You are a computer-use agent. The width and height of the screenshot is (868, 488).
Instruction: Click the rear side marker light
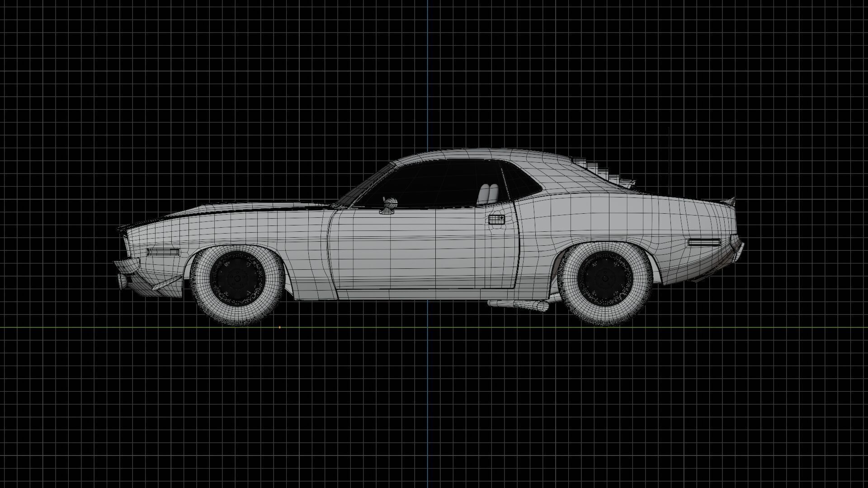coord(703,243)
